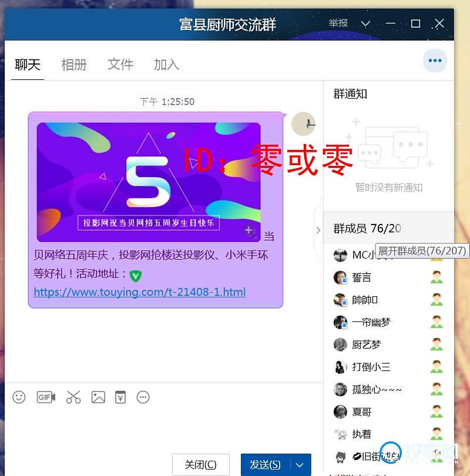
Task: Click the 关闭(C) button
Action: (200, 465)
